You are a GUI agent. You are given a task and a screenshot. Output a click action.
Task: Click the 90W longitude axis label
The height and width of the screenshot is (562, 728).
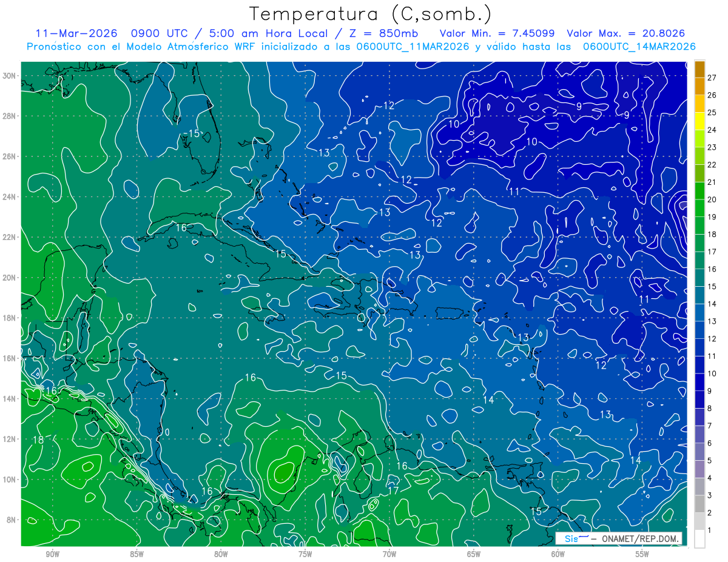pyautogui.click(x=52, y=554)
